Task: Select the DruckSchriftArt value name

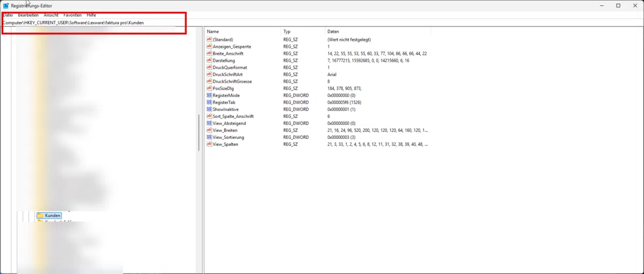Action: (228, 75)
